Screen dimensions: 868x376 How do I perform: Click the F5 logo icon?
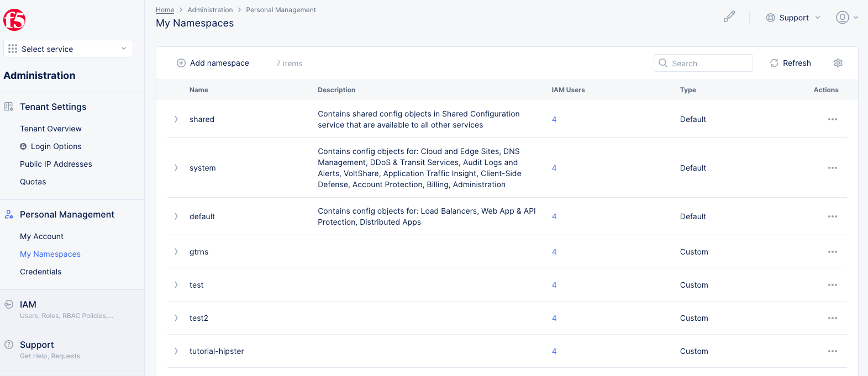click(14, 20)
